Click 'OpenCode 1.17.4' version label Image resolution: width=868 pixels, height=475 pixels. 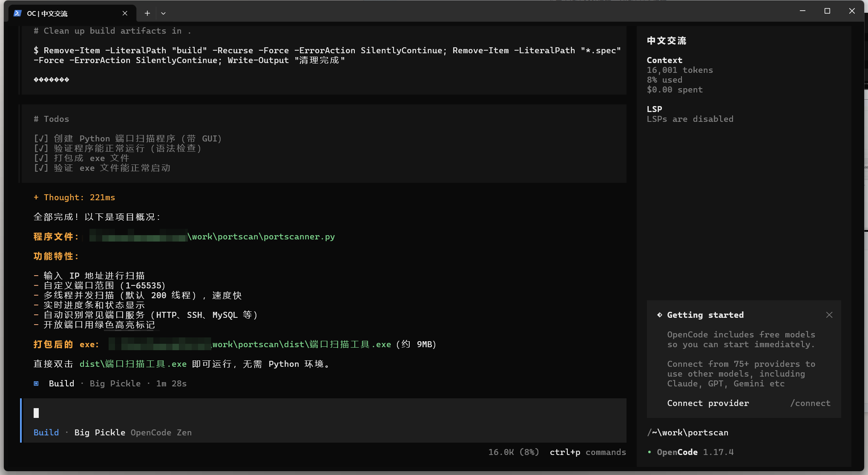(x=695, y=452)
